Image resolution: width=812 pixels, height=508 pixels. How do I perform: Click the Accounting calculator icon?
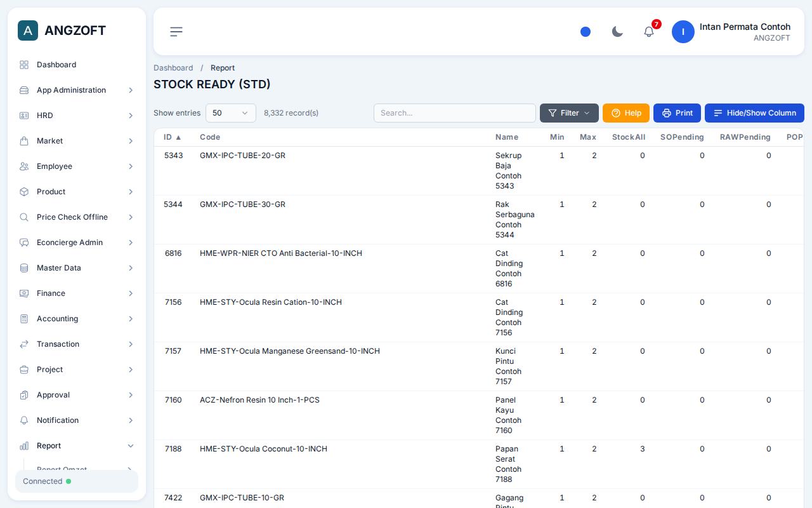tap(24, 319)
